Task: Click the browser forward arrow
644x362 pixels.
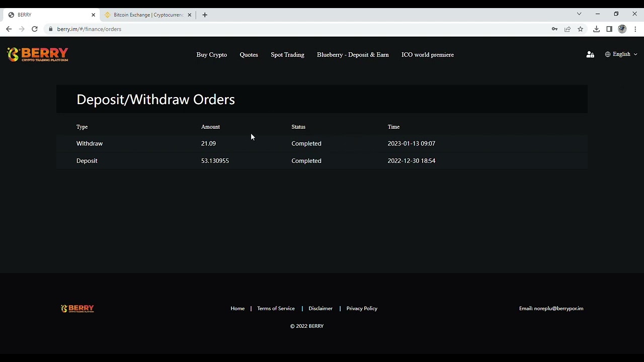Action: pos(22,29)
